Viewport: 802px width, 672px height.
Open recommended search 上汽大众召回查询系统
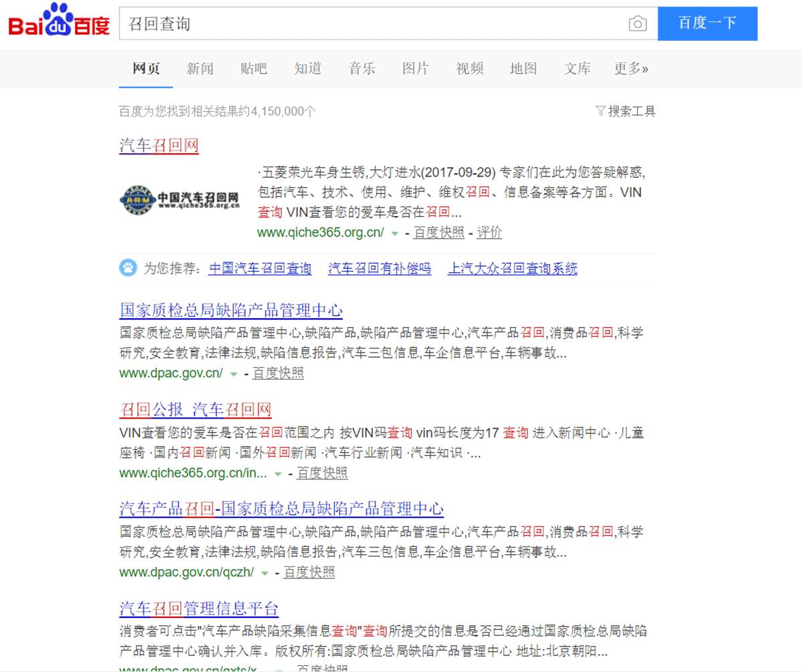pyautogui.click(x=513, y=269)
